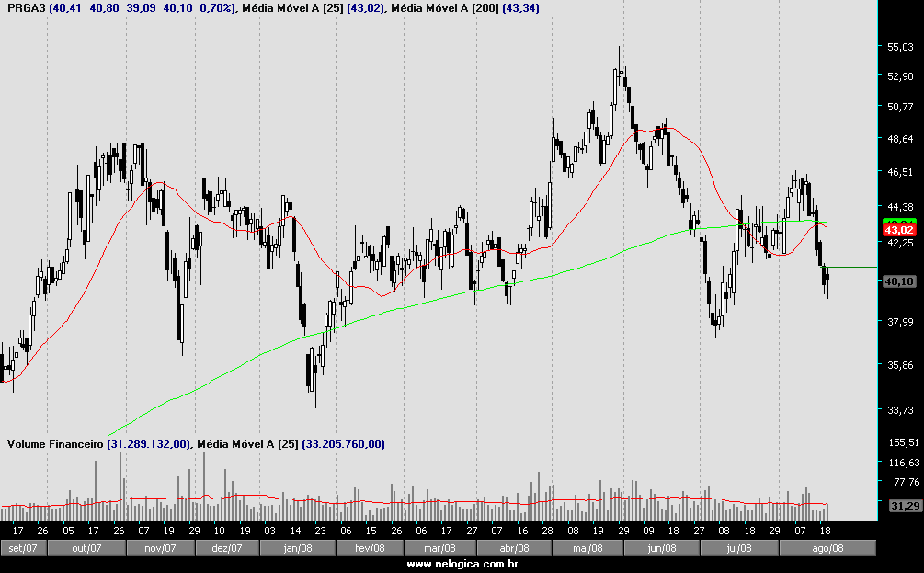Click the 155,51 volume axis label
The image size is (924, 573).
tap(904, 442)
